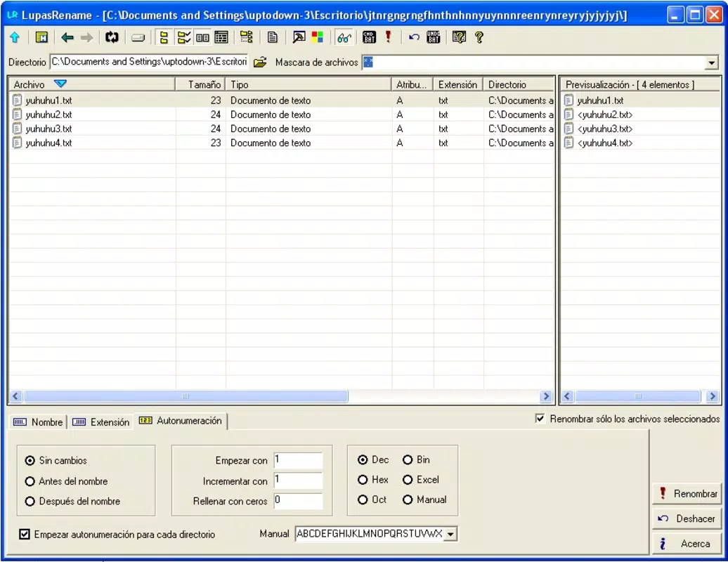Click the document page toolbar icon

coord(273,38)
